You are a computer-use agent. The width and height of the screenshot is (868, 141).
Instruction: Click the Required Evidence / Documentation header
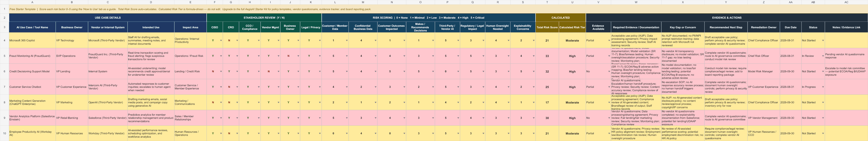coord(636,27)
